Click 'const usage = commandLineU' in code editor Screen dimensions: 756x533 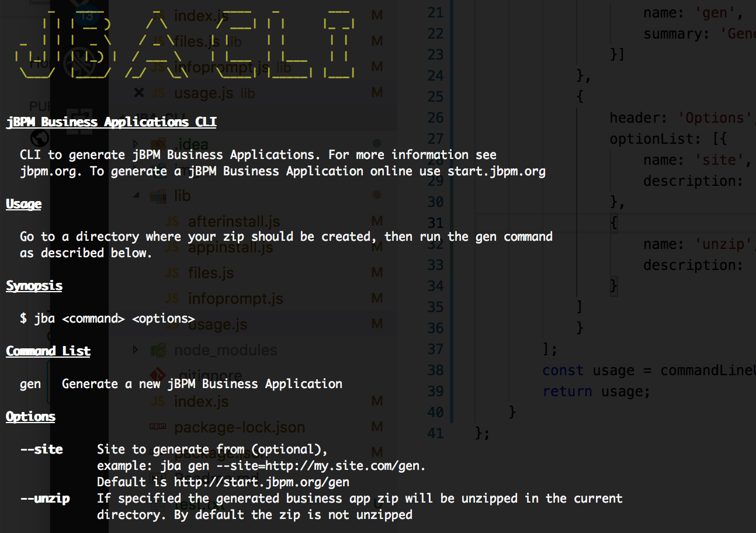pos(649,371)
